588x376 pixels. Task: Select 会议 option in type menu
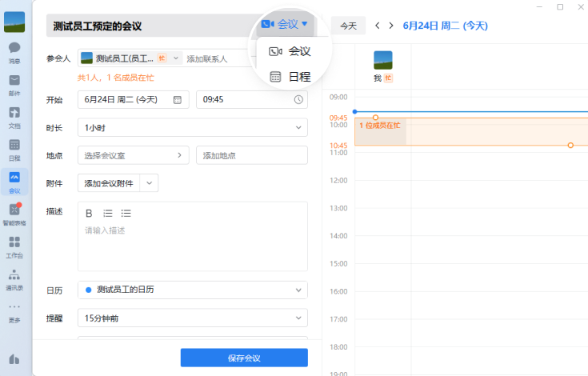290,51
